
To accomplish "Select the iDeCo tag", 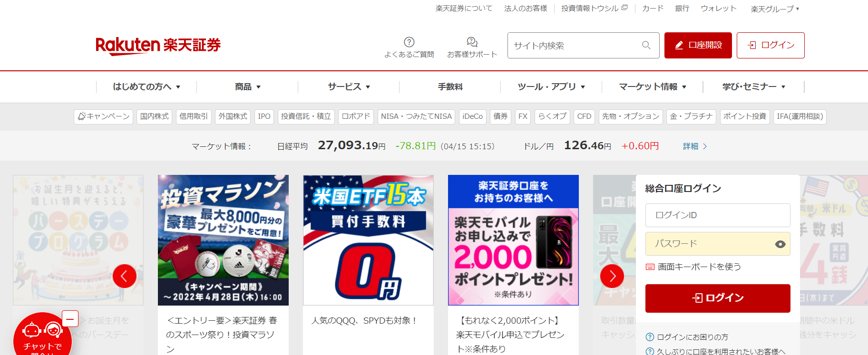I will (x=472, y=116).
